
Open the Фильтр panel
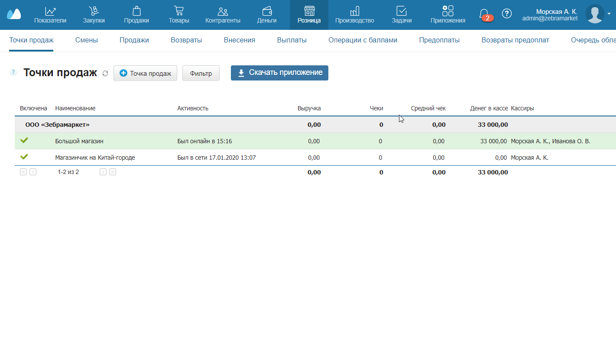pyautogui.click(x=201, y=73)
